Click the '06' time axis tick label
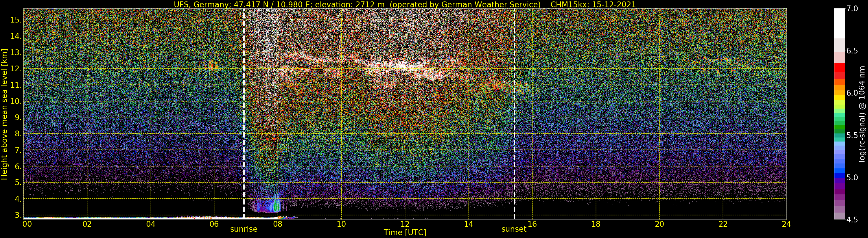 coord(214,224)
